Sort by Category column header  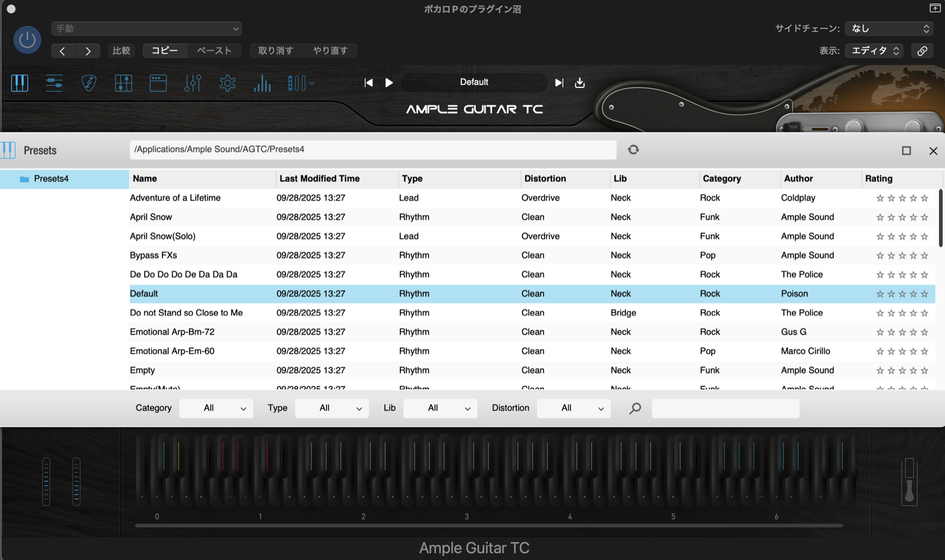(x=740, y=178)
